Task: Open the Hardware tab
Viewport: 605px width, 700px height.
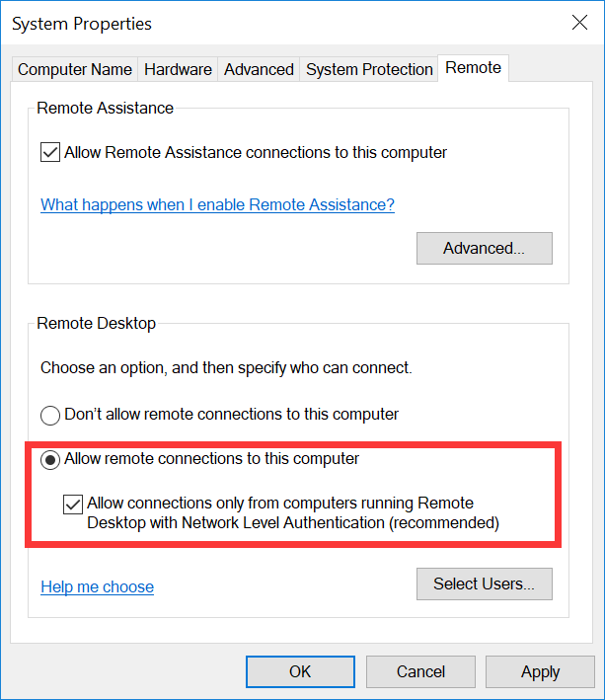Action: coord(178,69)
